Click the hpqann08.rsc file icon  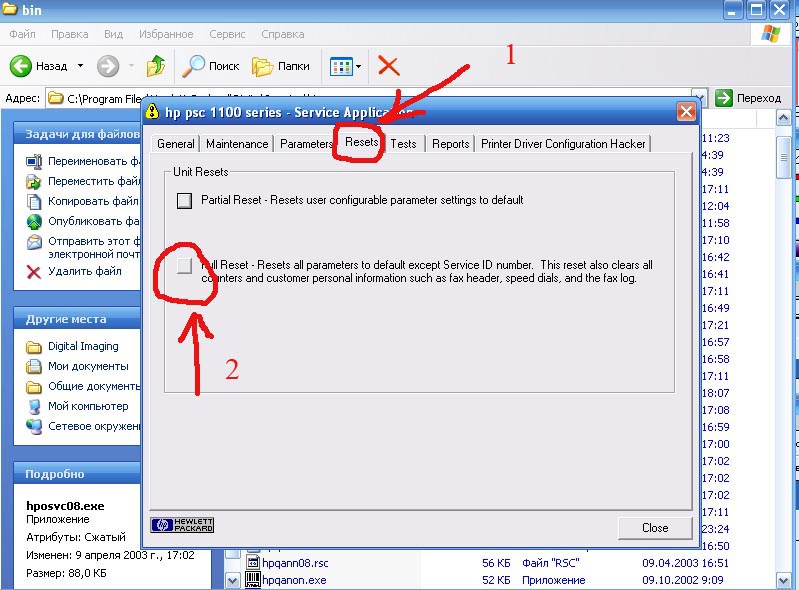click(x=253, y=562)
